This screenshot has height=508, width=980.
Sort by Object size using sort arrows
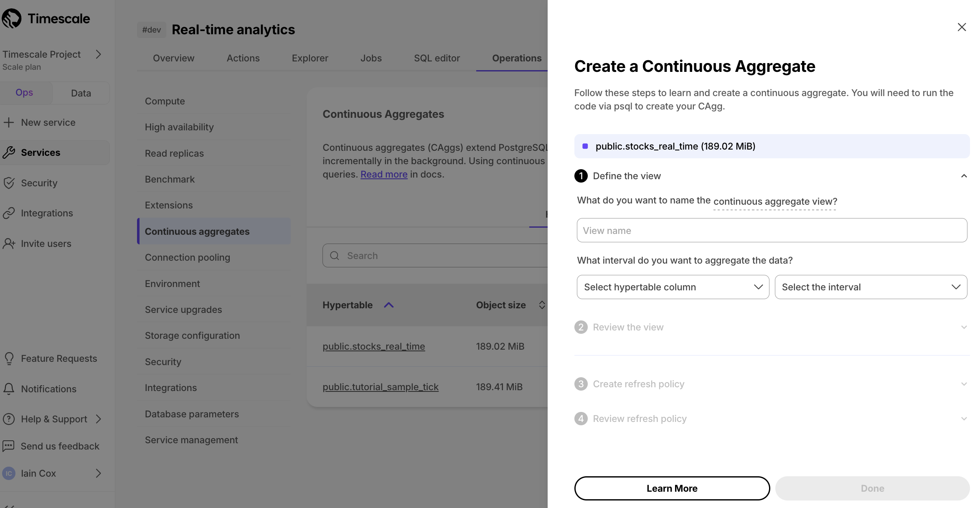(x=542, y=305)
